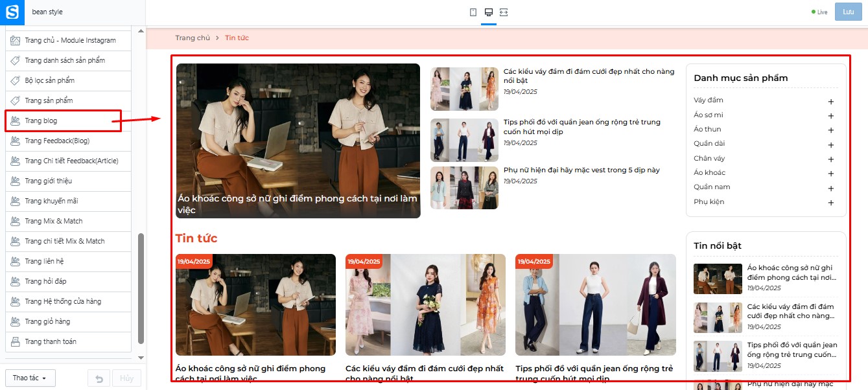Expand Quần nam category plus
The image size is (868, 390).
pyautogui.click(x=831, y=189)
